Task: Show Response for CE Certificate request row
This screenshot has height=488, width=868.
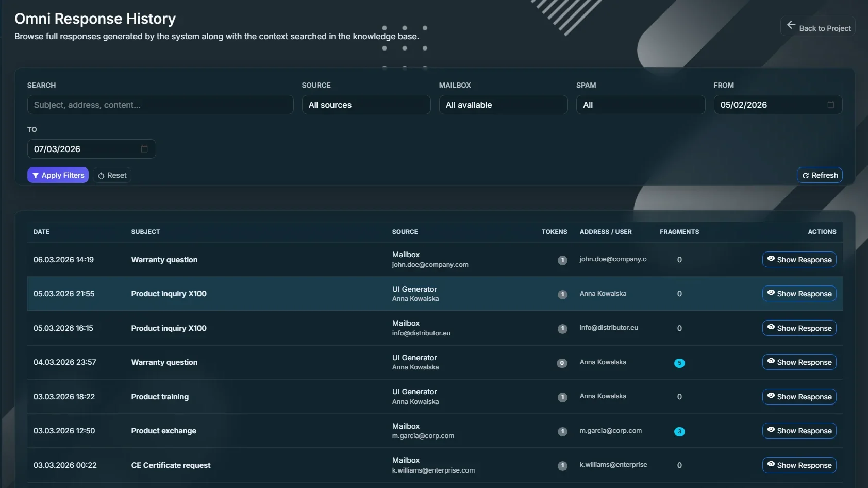Action: click(799, 465)
